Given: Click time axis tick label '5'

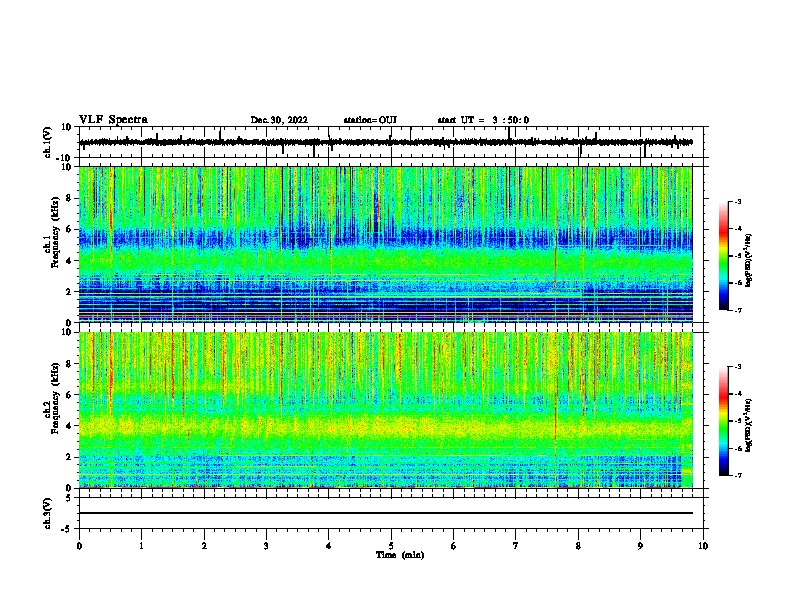Looking at the screenshot, I should [x=391, y=546].
